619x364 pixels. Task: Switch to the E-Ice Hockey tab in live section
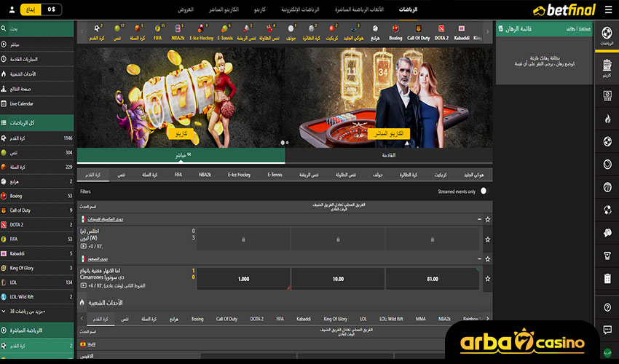[239, 175]
